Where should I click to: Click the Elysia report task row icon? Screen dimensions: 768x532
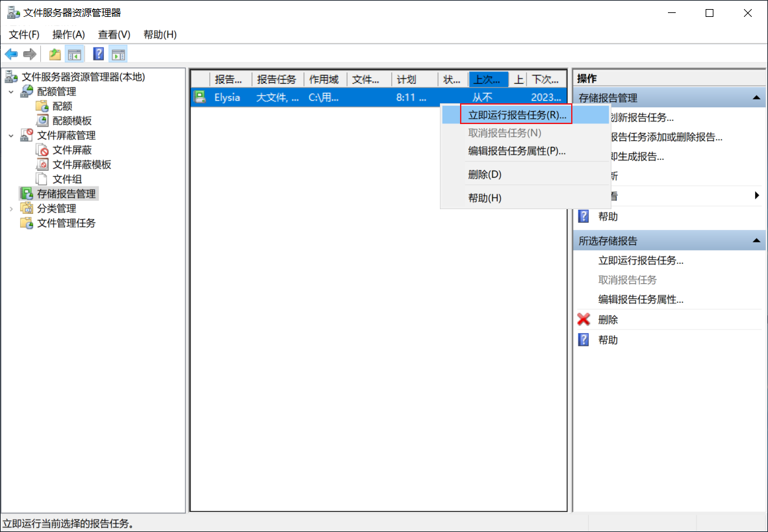[x=199, y=97]
